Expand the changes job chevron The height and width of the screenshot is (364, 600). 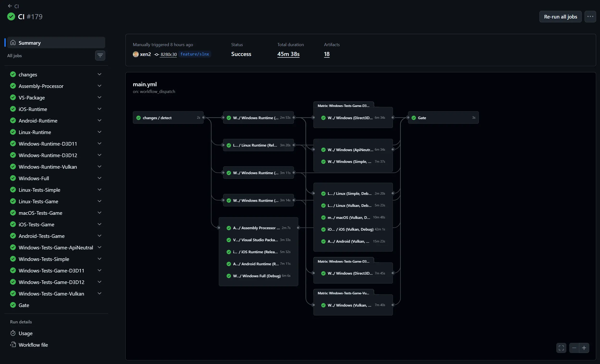(x=99, y=74)
